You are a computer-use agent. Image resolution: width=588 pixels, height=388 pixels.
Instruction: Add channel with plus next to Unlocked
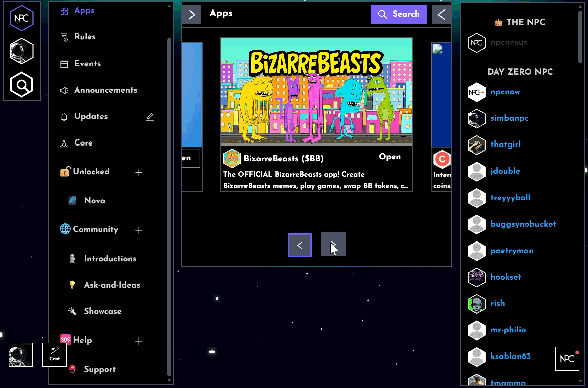[x=139, y=172]
